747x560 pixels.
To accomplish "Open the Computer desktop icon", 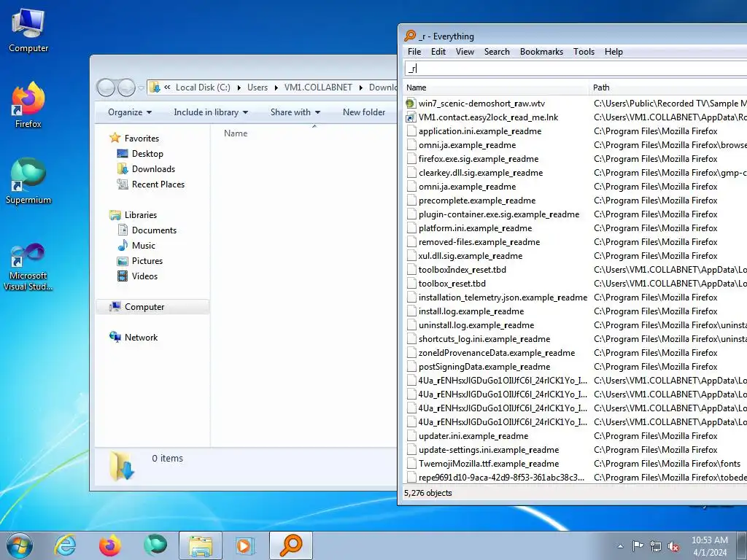I will pyautogui.click(x=28, y=31).
